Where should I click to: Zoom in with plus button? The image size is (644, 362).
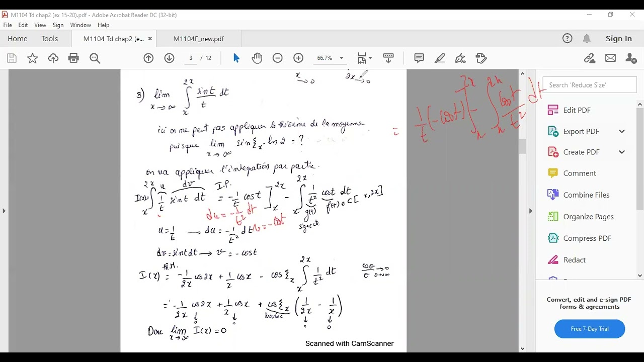298,58
